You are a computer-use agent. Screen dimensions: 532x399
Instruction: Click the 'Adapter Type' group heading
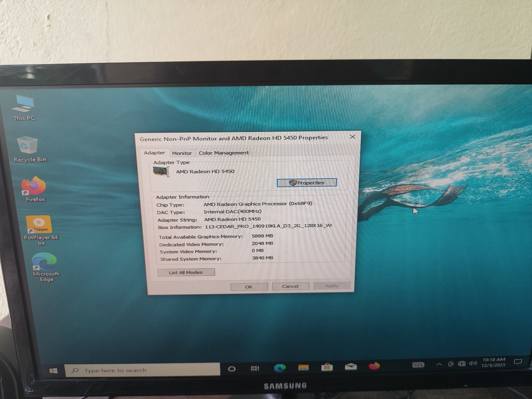coord(171,163)
